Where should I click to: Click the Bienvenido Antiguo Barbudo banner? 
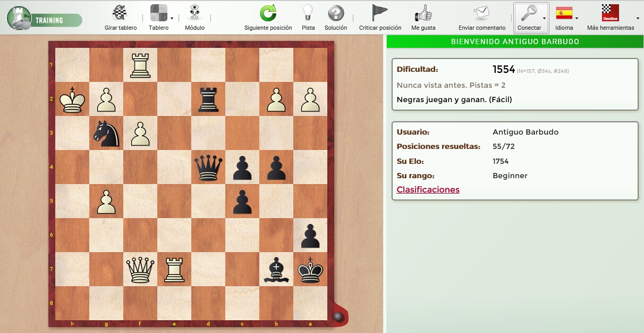coord(515,41)
